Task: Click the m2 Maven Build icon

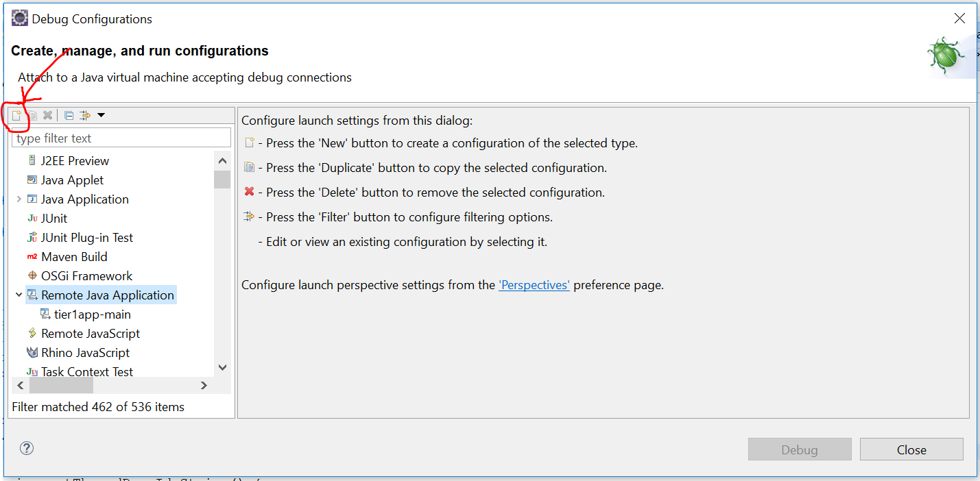Action: coord(32,257)
